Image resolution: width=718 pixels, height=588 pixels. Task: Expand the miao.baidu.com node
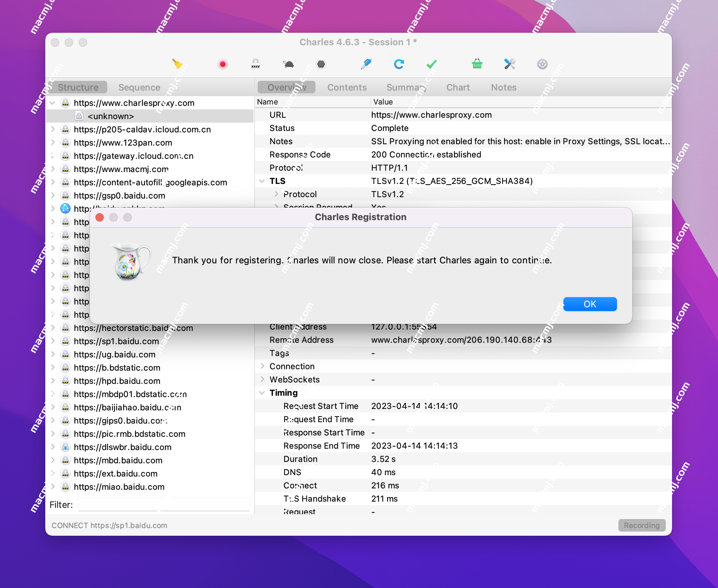point(53,487)
